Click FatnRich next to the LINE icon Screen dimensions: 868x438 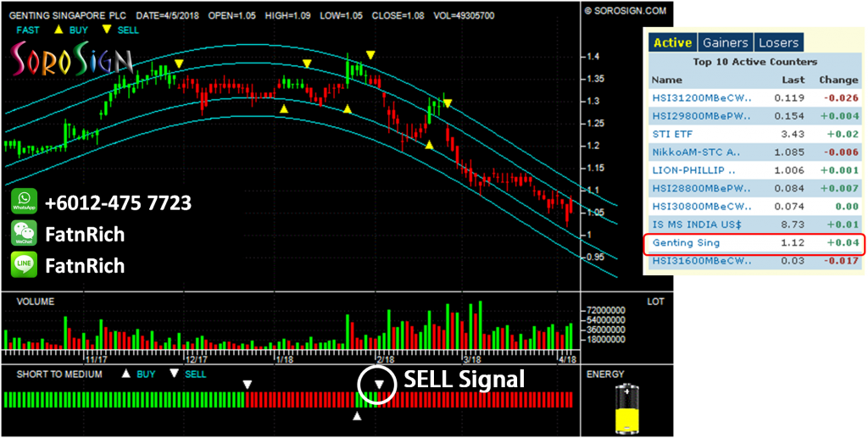point(85,266)
